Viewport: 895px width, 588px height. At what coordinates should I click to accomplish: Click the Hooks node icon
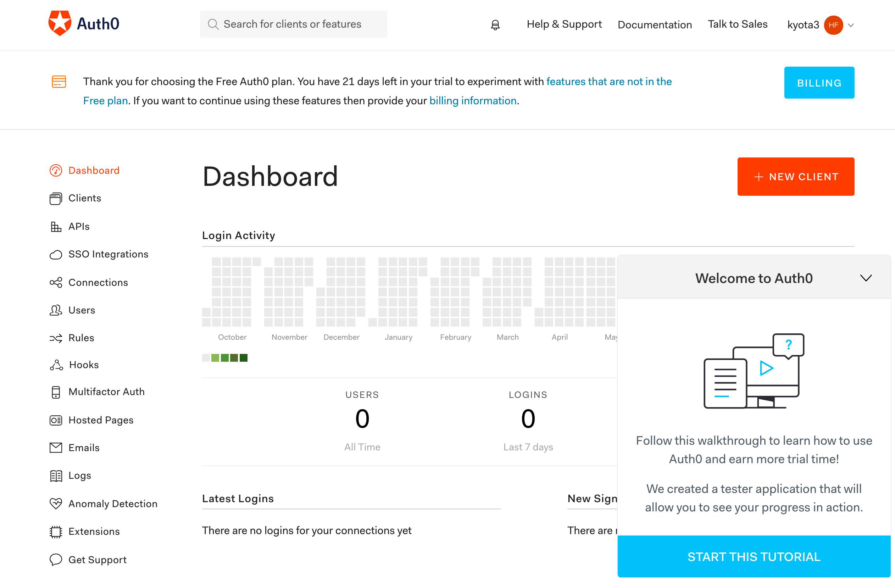(x=56, y=365)
